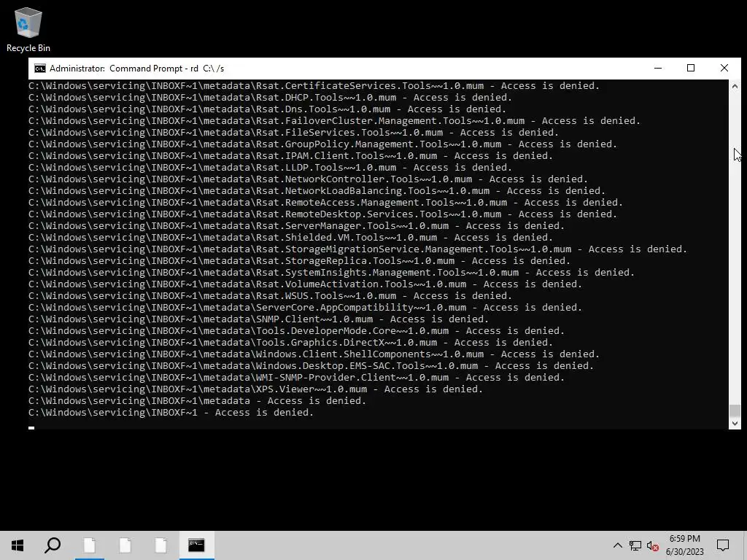Click the XPS.Viewer line
Image resolution: width=747 pixels, height=560 pixels.
click(256, 389)
